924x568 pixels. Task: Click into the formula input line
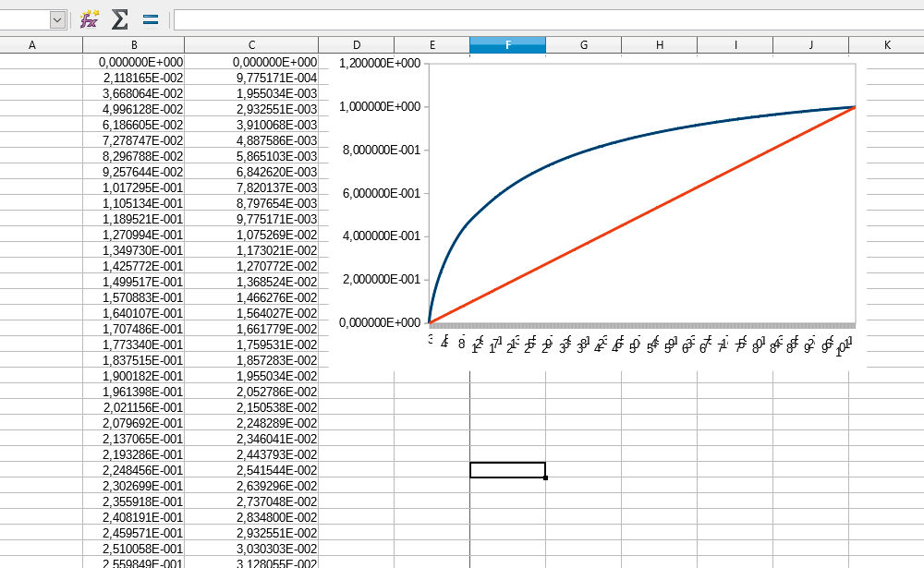pyautogui.click(x=545, y=19)
